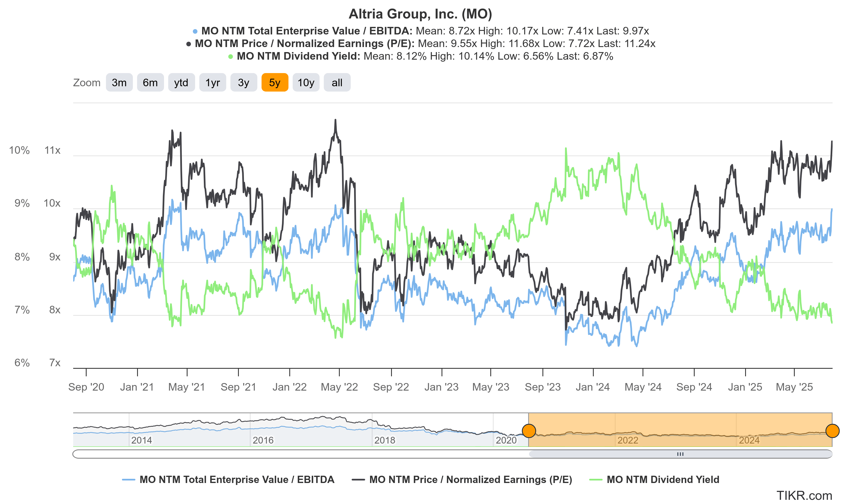
Task: Select the 6m zoom preset
Action: tap(151, 82)
